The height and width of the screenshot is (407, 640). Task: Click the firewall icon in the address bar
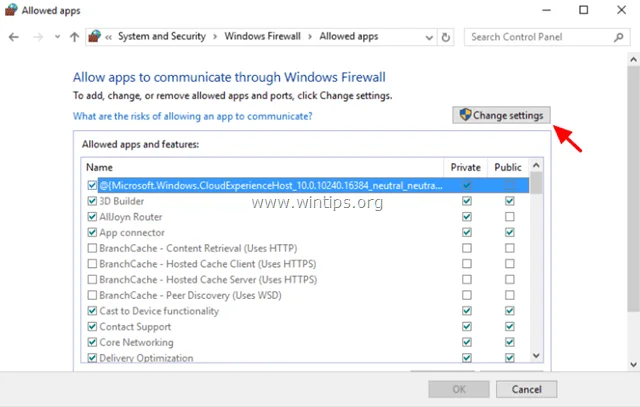click(94, 36)
